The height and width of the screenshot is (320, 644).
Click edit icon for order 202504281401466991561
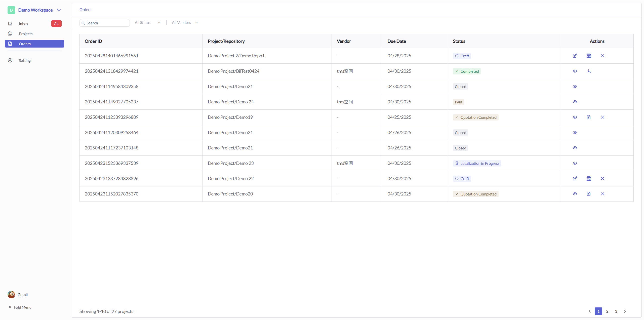(x=575, y=56)
